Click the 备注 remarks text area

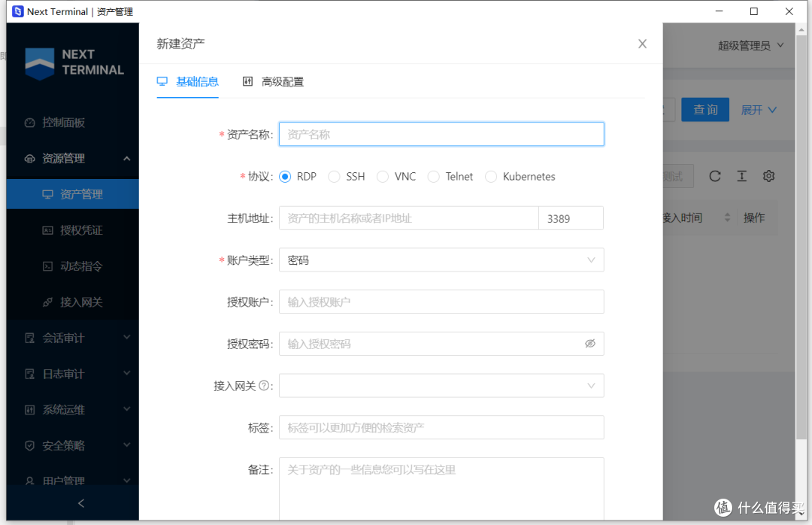click(441, 488)
